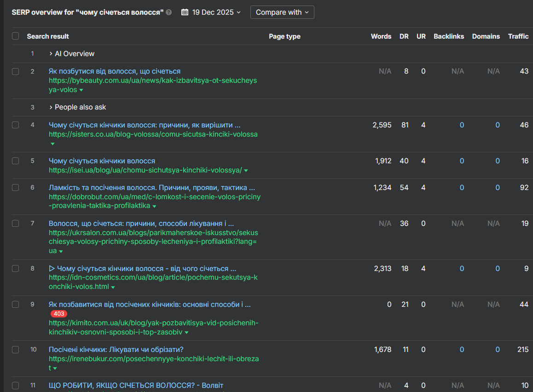Click the Backlinks column header
This screenshot has width=533, height=392.
click(x=449, y=36)
